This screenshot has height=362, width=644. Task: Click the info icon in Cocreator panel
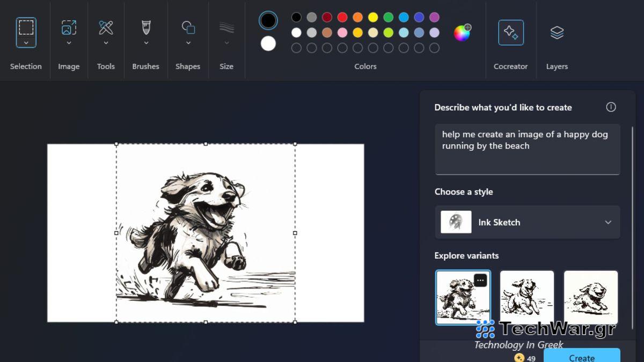click(611, 107)
